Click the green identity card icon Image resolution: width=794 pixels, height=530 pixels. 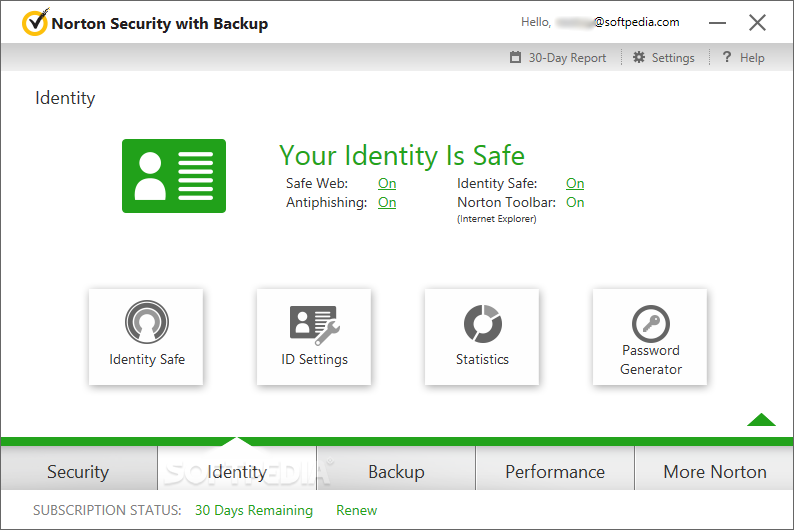(x=174, y=176)
